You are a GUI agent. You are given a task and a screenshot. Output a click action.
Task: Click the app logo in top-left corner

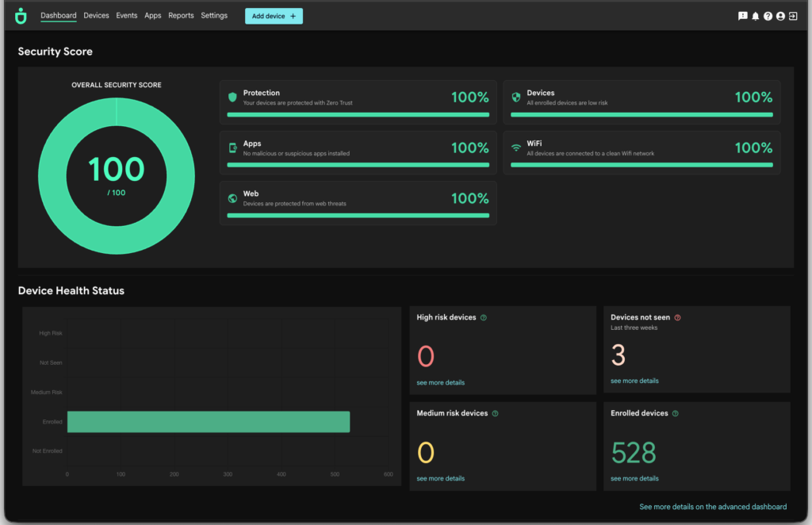[21, 16]
